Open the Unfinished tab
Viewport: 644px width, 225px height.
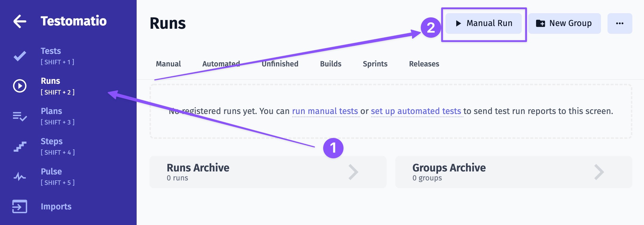click(280, 64)
